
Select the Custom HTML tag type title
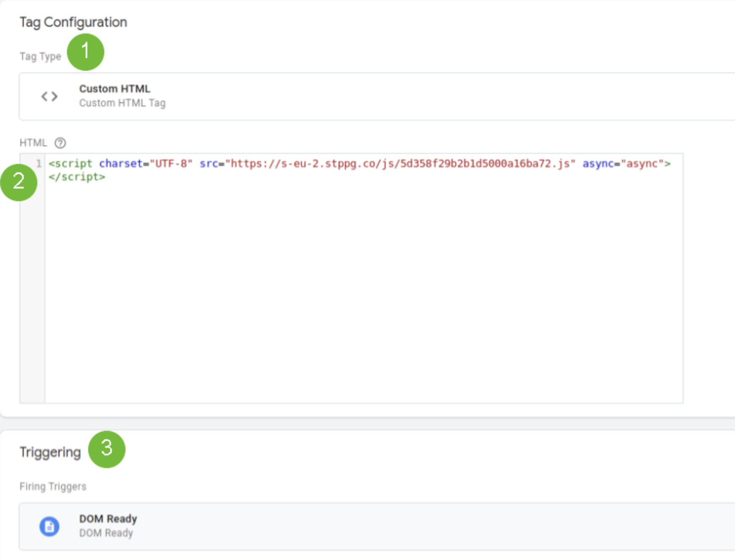[114, 89]
